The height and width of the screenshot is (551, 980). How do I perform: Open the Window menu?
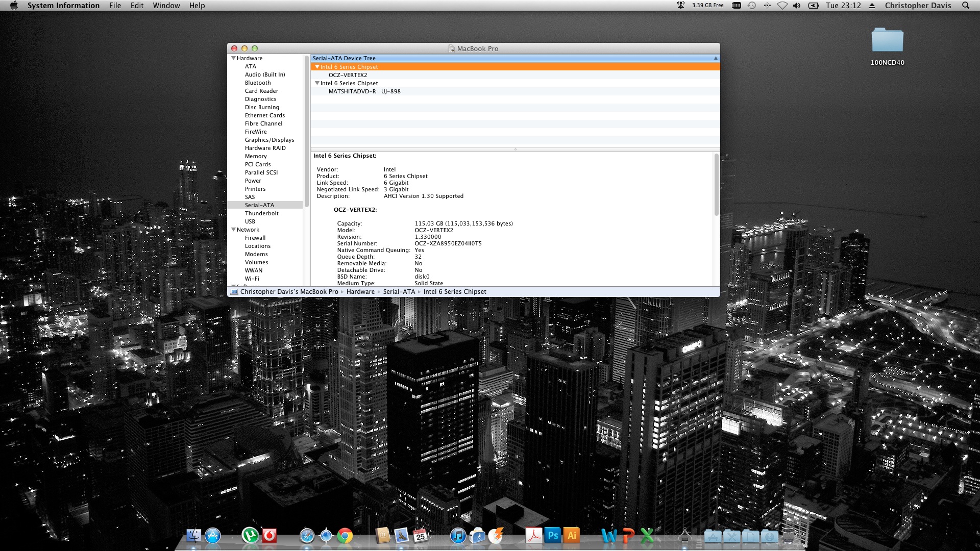click(166, 5)
